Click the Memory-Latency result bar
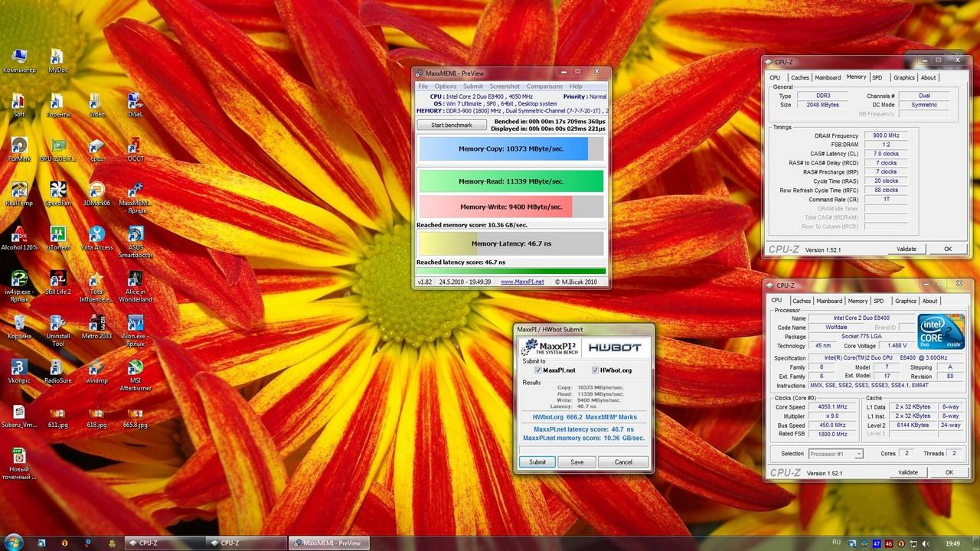Viewport: 980px width, 551px height. [511, 243]
